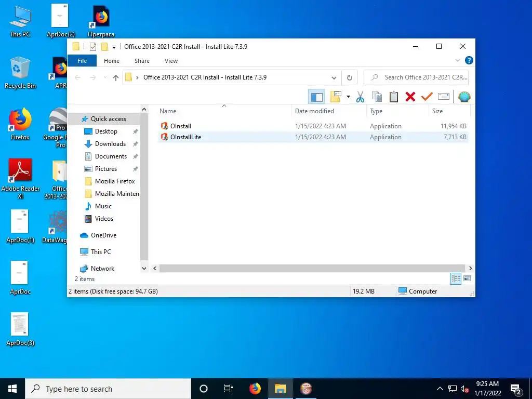Open Pictures in navigation pane
The height and width of the screenshot is (399, 532).
pyautogui.click(x=106, y=169)
